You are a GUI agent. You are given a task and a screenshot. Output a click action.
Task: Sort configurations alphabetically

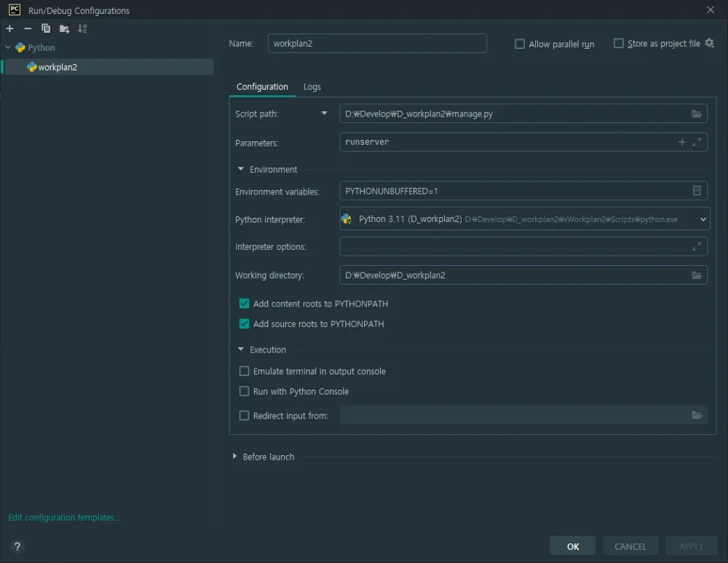point(82,29)
